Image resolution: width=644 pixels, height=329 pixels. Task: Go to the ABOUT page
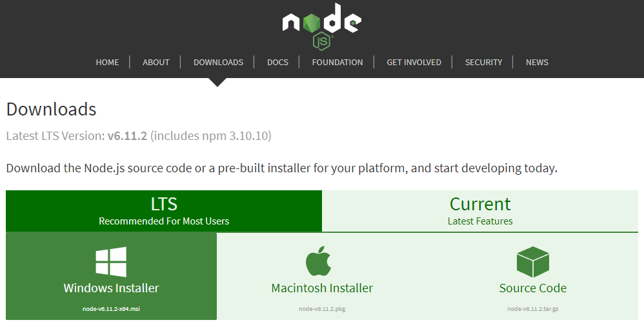(156, 63)
